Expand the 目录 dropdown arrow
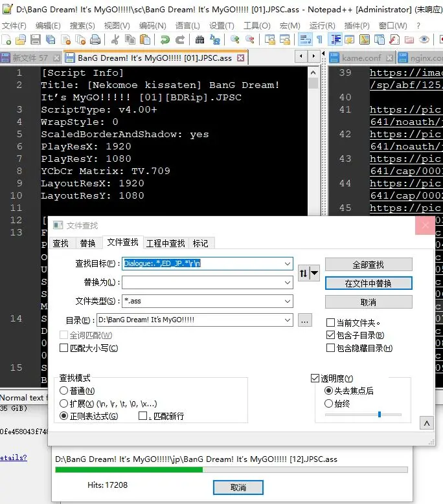Viewport: 443px width, 504px height. [288, 320]
